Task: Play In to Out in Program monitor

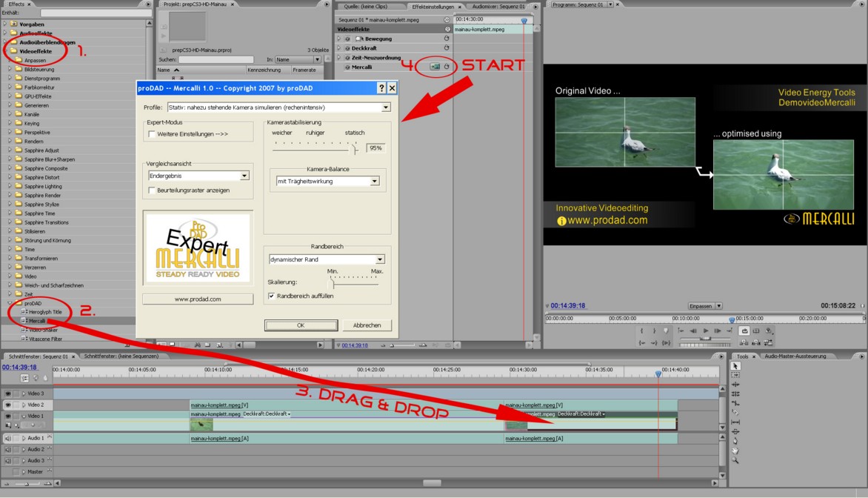Action: [666, 343]
